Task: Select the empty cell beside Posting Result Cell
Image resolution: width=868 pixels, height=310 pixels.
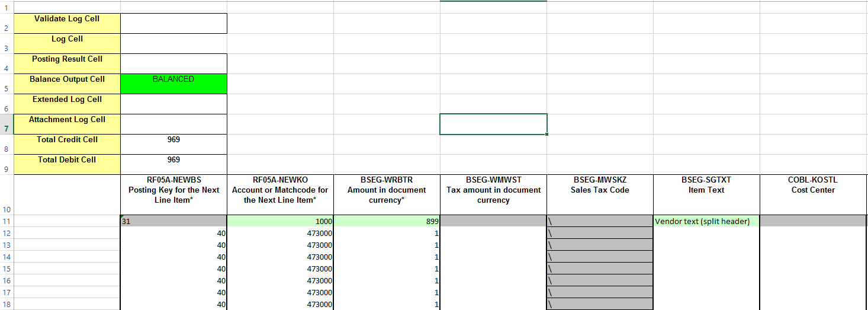Action: tap(173, 63)
